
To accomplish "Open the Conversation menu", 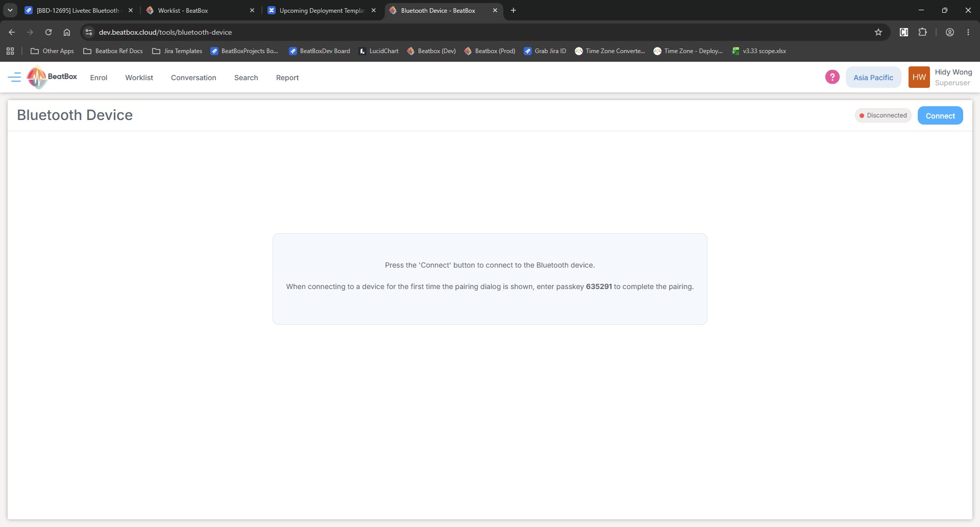I will [193, 78].
